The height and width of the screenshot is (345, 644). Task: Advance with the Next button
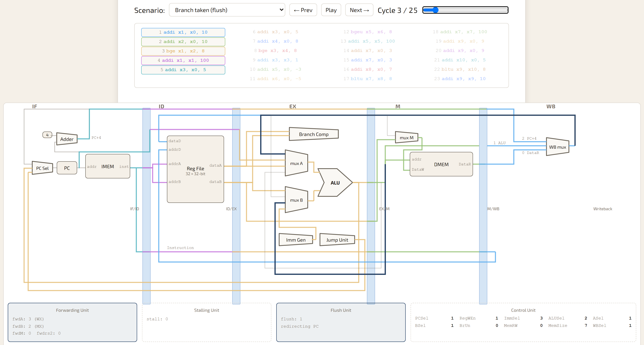coord(359,10)
